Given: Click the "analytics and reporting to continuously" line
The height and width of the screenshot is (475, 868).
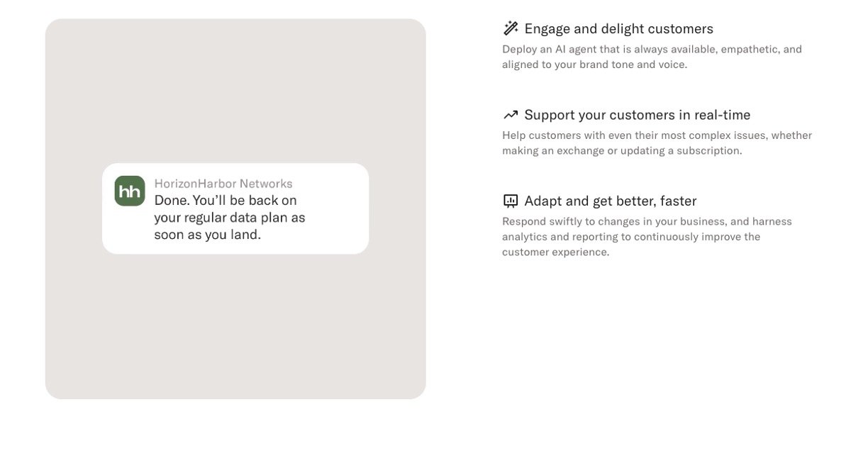Looking at the screenshot, I should coord(631,237).
